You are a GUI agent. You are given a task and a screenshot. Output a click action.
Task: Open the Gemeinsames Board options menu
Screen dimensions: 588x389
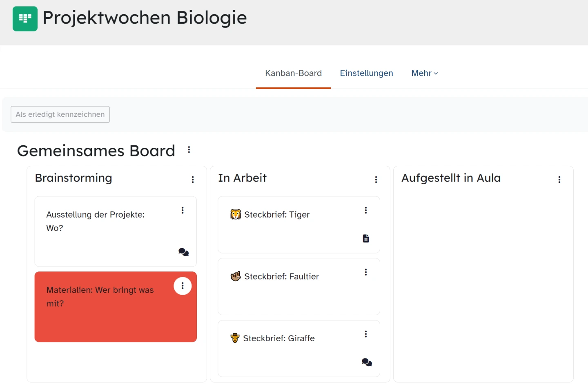(189, 150)
